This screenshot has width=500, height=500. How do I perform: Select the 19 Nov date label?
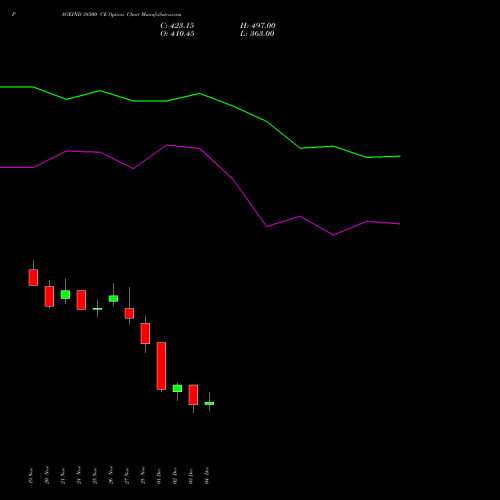(x=31, y=475)
